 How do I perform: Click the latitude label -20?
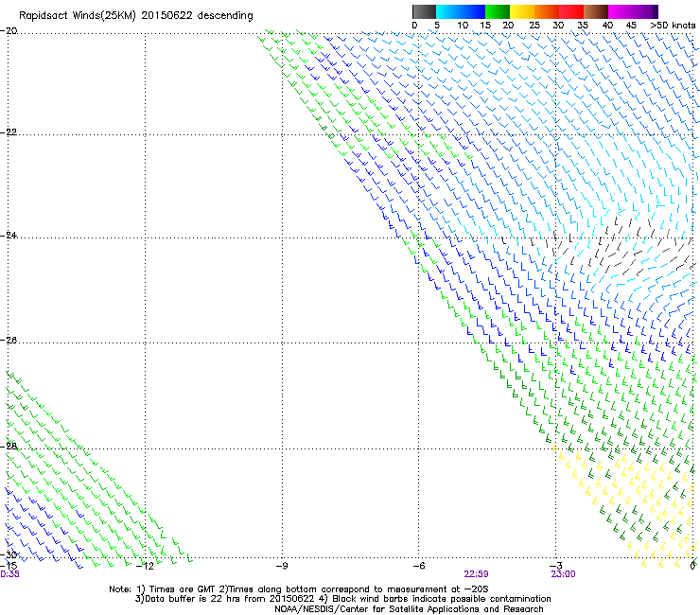coord(9,31)
